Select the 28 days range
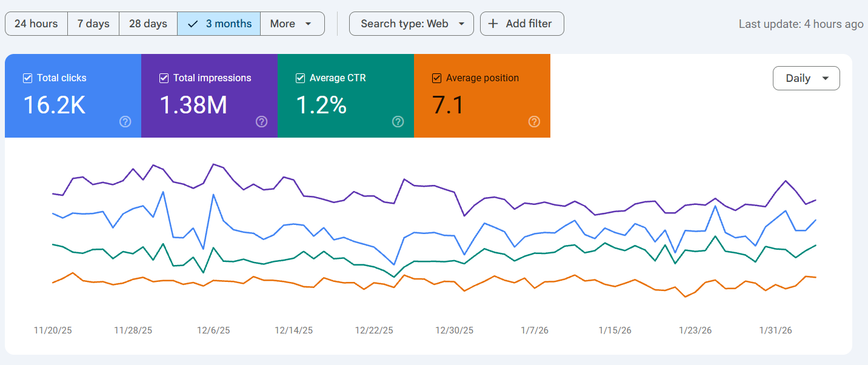Image resolution: width=868 pixels, height=365 pixels. [x=148, y=24]
